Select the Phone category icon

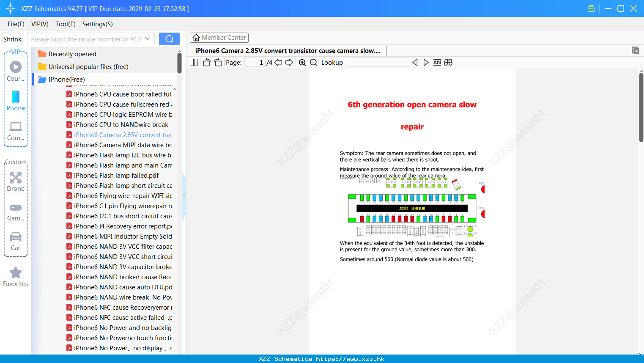16,101
